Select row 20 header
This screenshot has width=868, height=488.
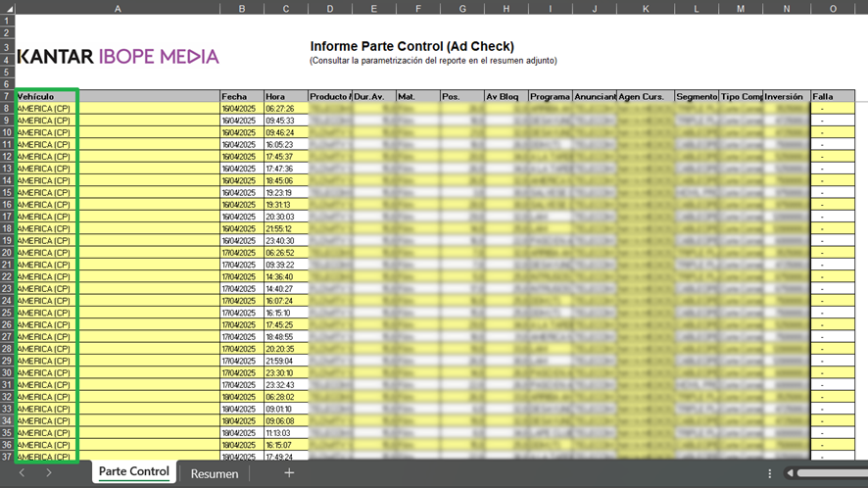tap(7, 253)
